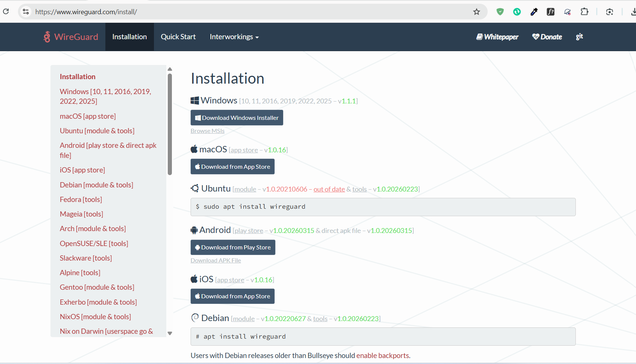Click the sidebar scrollbar thumb
Image resolution: width=636 pixels, height=364 pixels.
[170, 124]
